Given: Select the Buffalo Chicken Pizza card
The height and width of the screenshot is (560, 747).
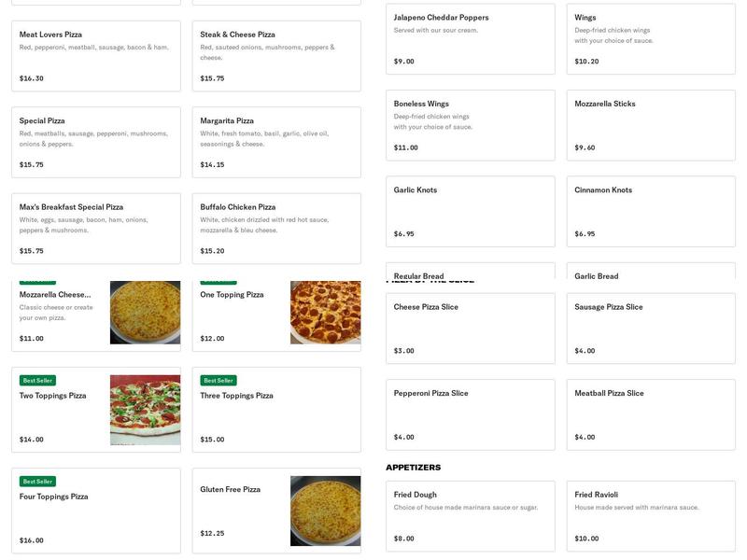Looking at the screenshot, I should [275, 229].
